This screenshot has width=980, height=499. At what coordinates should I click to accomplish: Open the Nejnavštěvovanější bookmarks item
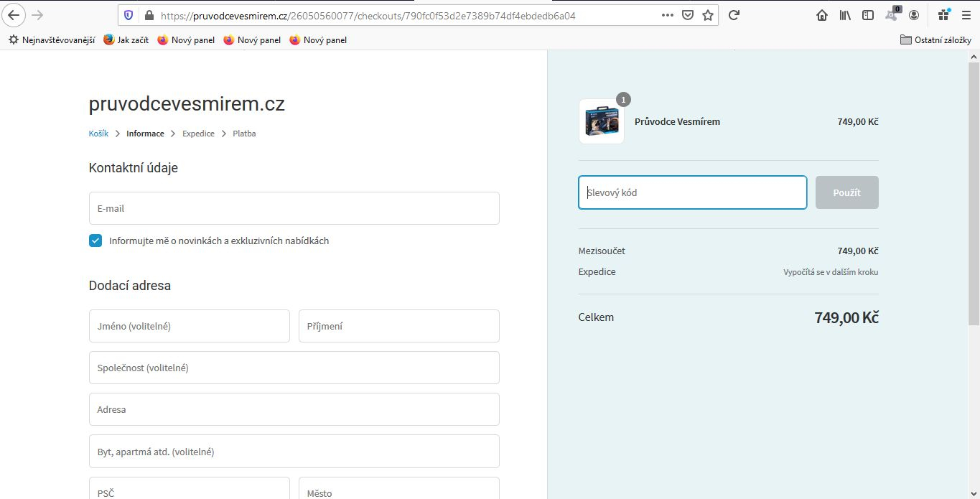point(52,40)
